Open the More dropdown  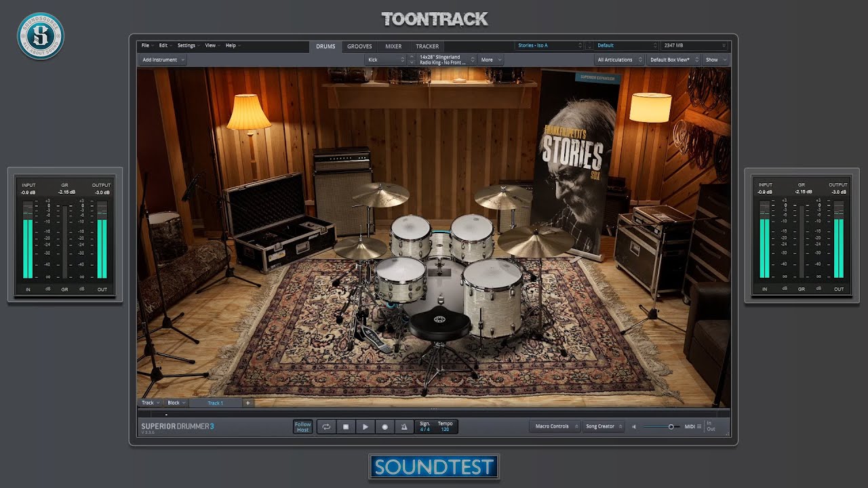491,60
